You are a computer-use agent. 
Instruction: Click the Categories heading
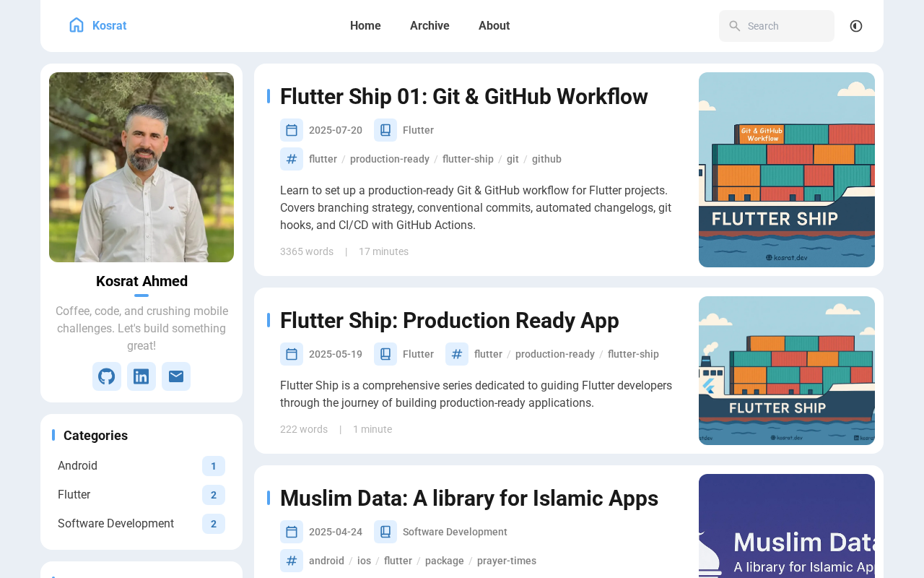pos(95,435)
